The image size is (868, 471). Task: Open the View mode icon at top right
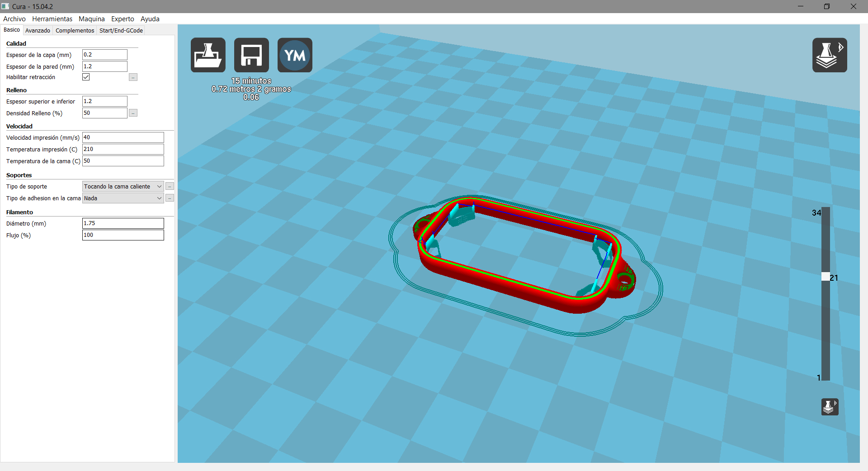(830, 55)
